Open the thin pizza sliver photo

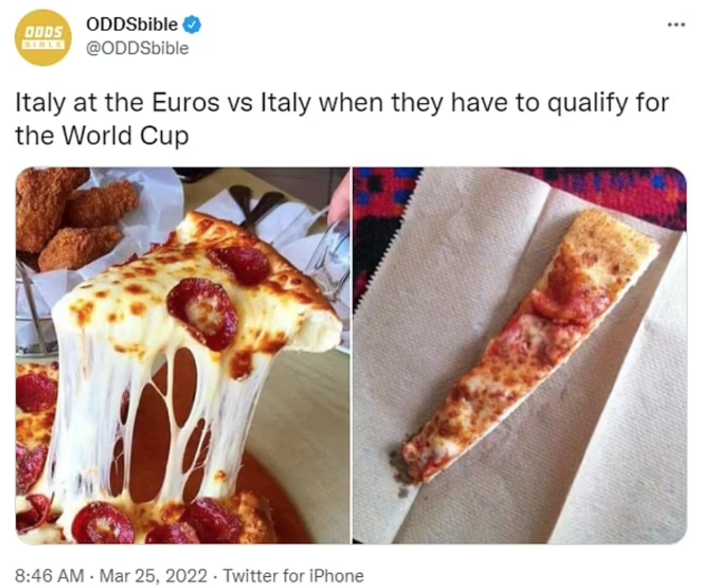point(520,355)
